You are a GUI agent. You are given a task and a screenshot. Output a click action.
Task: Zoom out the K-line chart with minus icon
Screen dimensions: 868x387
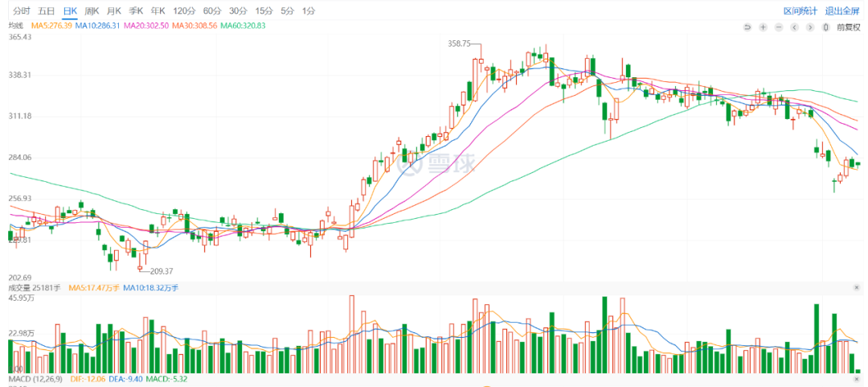point(778,27)
